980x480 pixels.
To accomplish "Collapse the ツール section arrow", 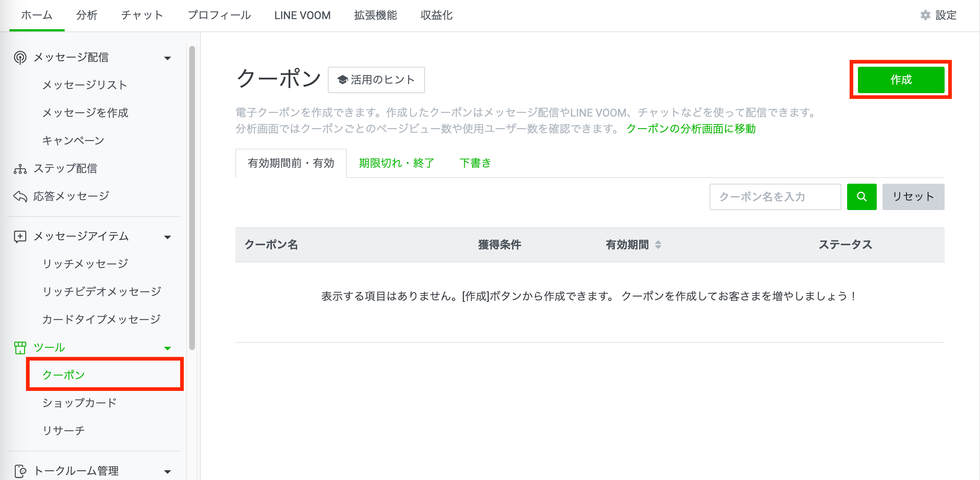I will pyautogui.click(x=168, y=348).
